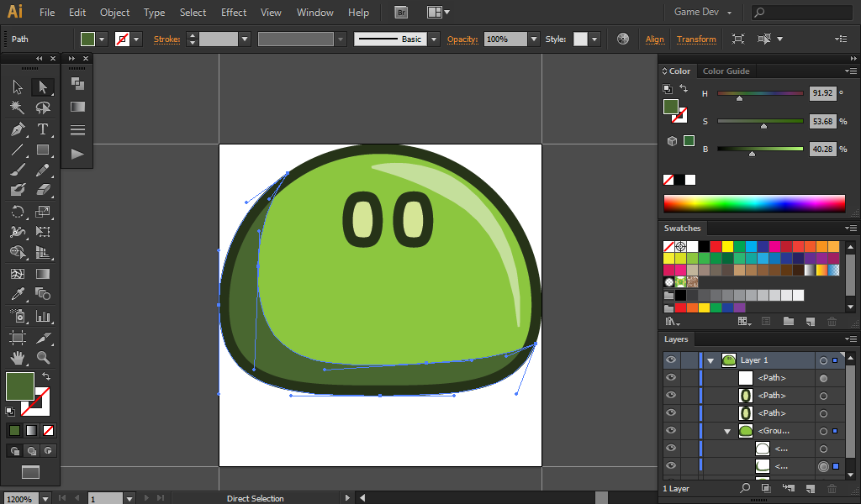Toggle visibility of the white Path item
The height and width of the screenshot is (504, 861).
click(671, 378)
